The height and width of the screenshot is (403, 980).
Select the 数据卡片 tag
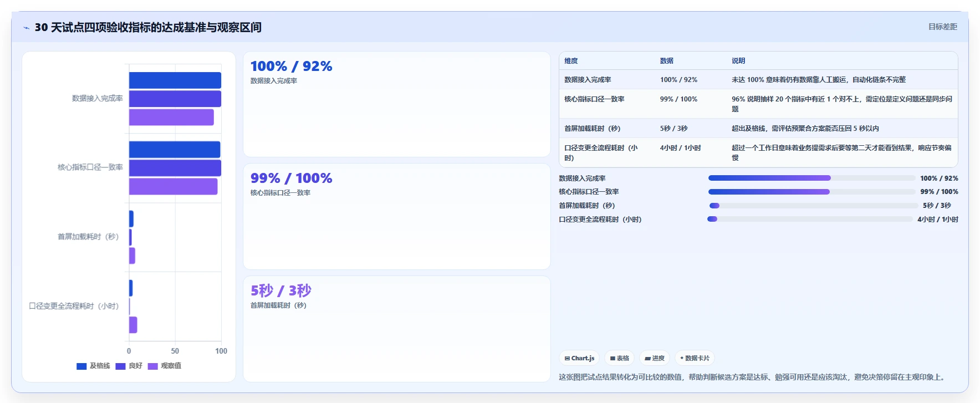coord(695,358)
